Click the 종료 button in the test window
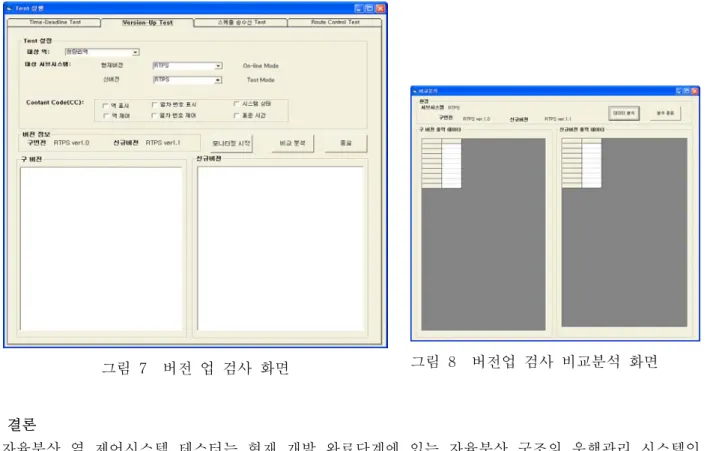 click(x=346, y=143)
